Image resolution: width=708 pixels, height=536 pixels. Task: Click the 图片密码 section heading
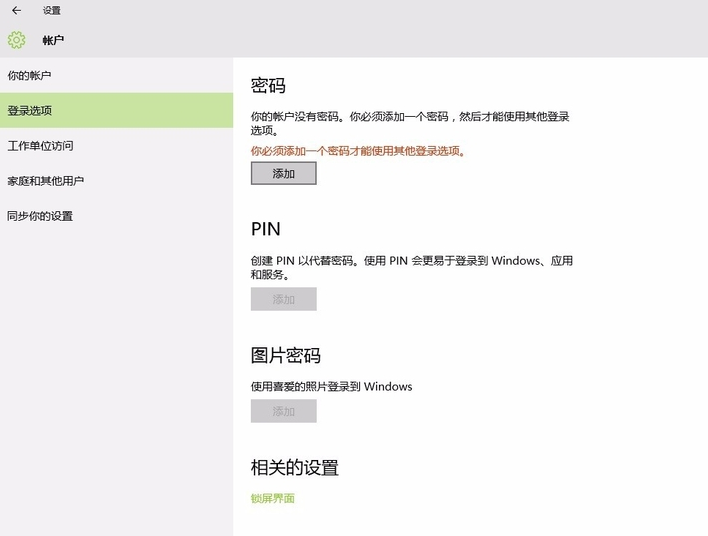click(x=285, y=356)
